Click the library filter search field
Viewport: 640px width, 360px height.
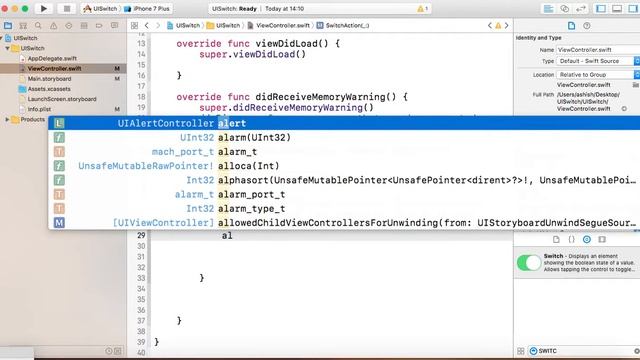(584, 351)
